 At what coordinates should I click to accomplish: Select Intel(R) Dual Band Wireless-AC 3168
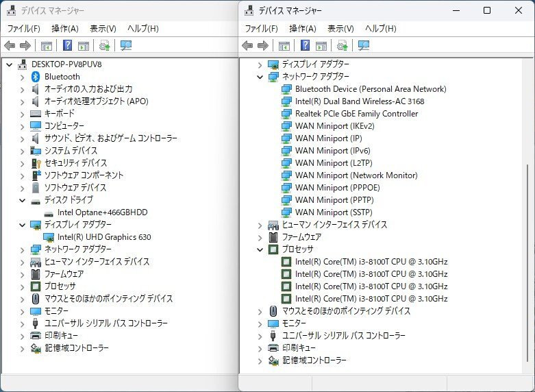360,101
